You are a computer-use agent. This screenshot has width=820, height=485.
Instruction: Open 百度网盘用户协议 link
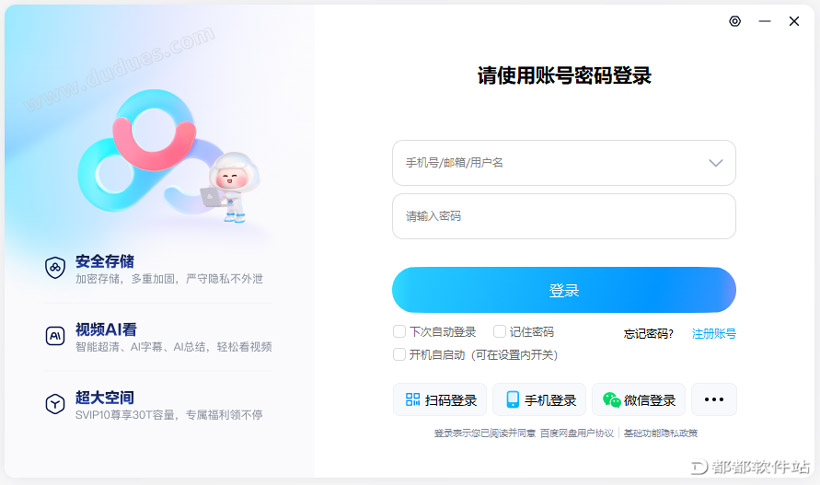pyautogui.click(x=577, y=433)
